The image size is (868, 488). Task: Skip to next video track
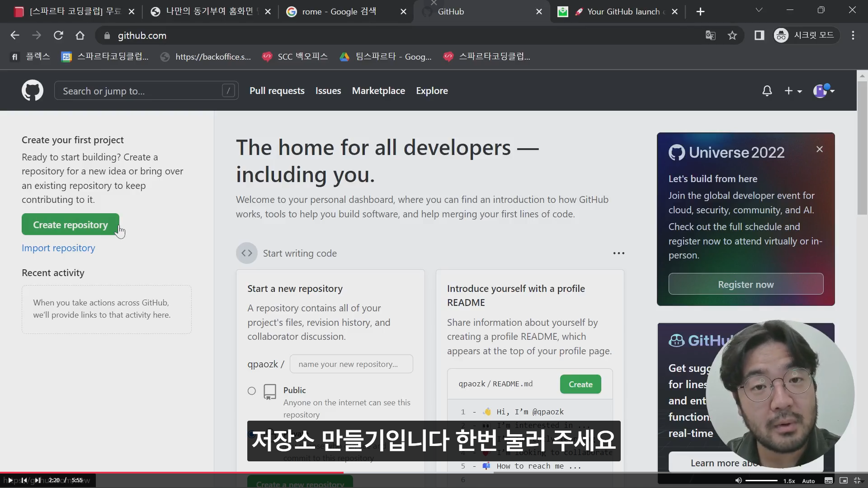(38, 480)
